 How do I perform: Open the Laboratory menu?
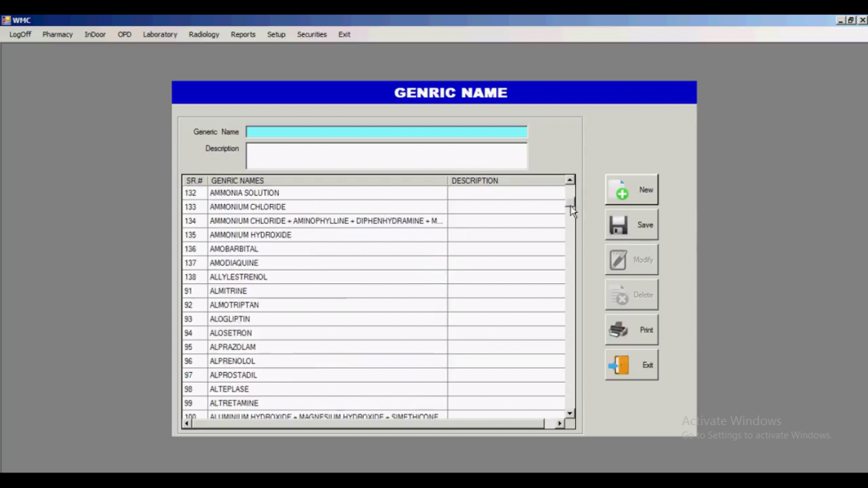pos(160,34)
